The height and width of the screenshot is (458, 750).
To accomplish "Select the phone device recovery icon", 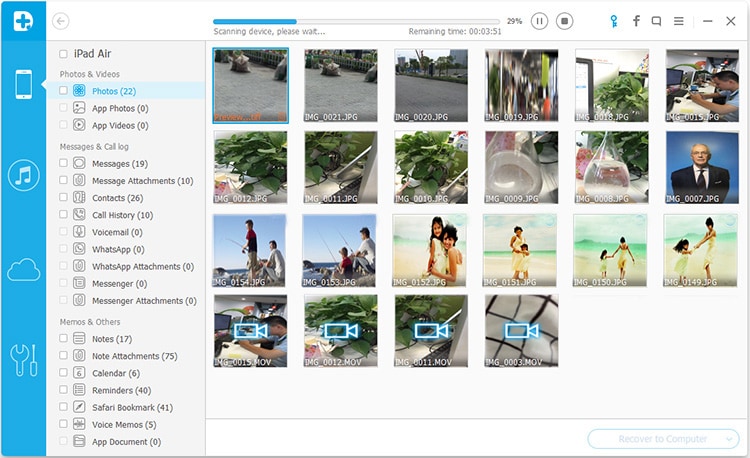I will pos(23,84).
